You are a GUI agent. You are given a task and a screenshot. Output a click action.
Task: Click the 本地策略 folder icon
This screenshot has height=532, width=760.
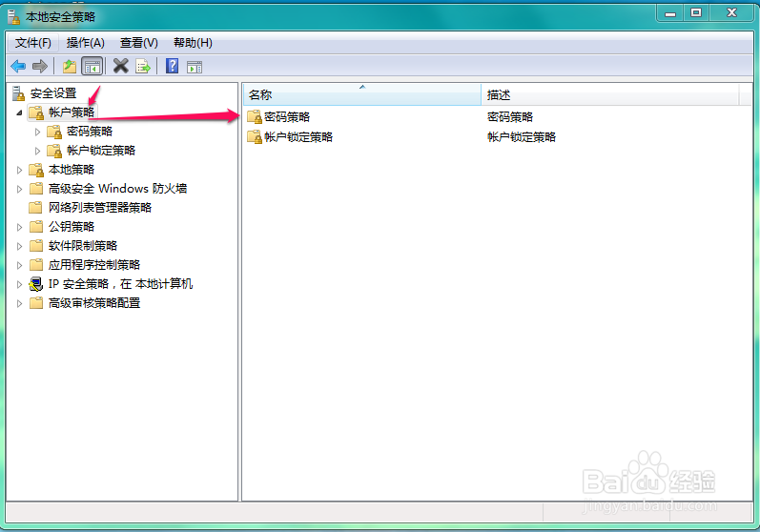tap(36, 170)
